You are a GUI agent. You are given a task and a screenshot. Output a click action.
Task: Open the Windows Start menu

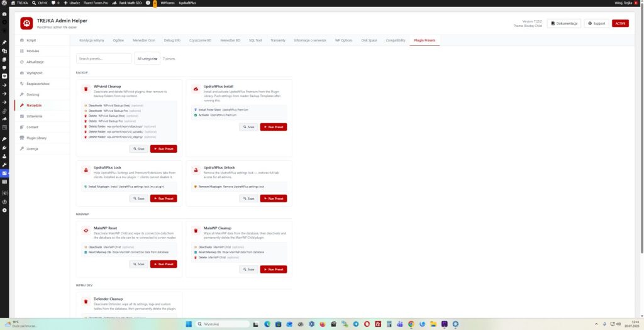(x=189, y=324)
